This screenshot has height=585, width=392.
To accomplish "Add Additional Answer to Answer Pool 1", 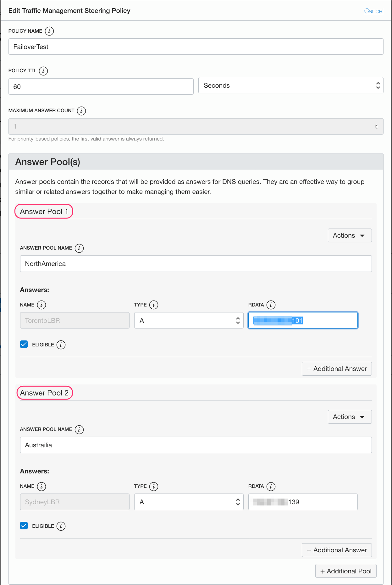I will tap(337, 369).
